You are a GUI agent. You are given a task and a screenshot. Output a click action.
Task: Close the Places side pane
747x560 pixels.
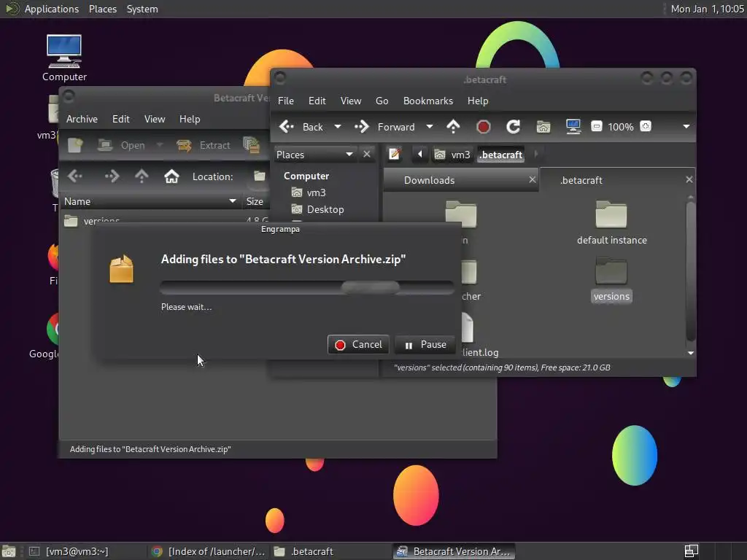click(366, 155)
